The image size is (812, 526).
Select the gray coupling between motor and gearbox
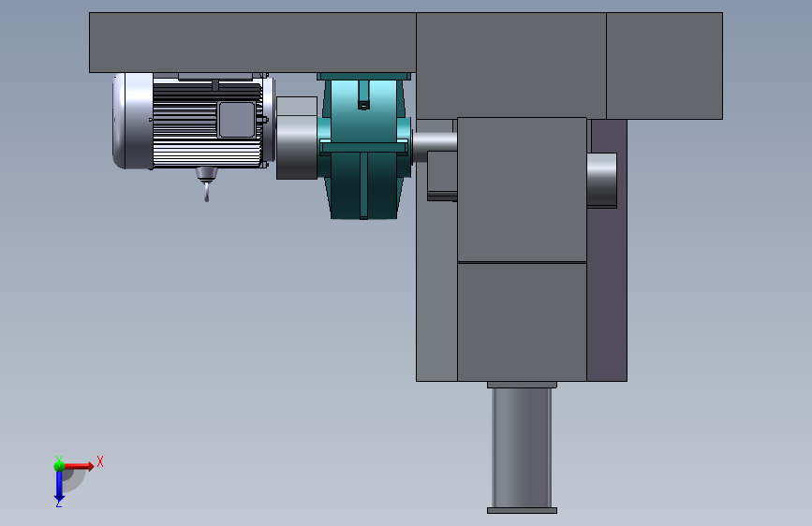[x=297, y=139]
